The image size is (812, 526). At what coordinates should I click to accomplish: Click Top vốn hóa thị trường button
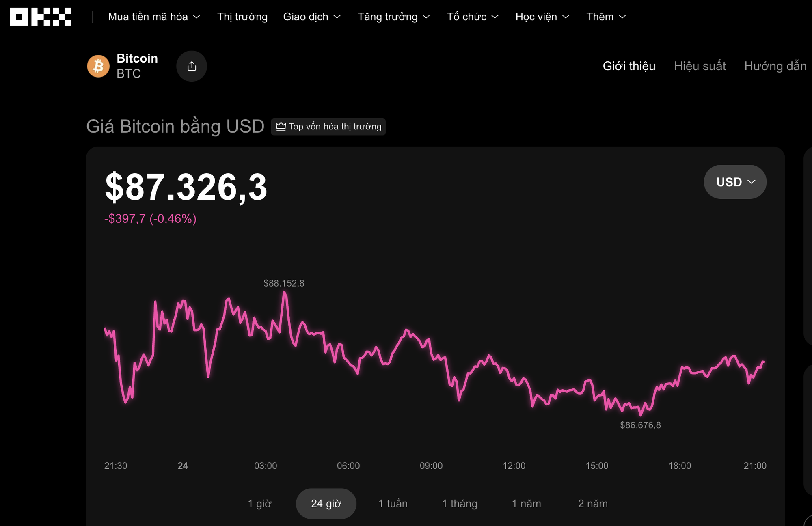[328, 127]
